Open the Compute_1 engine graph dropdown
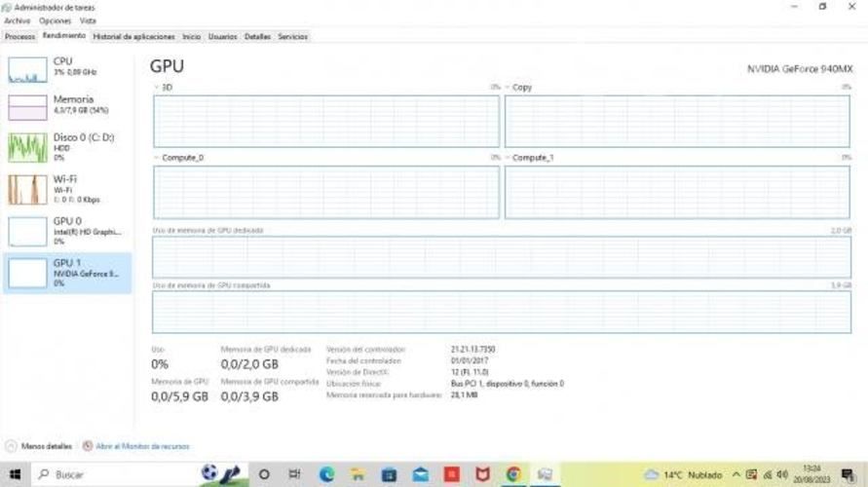868x487 pixels. (x=508, y=158)
